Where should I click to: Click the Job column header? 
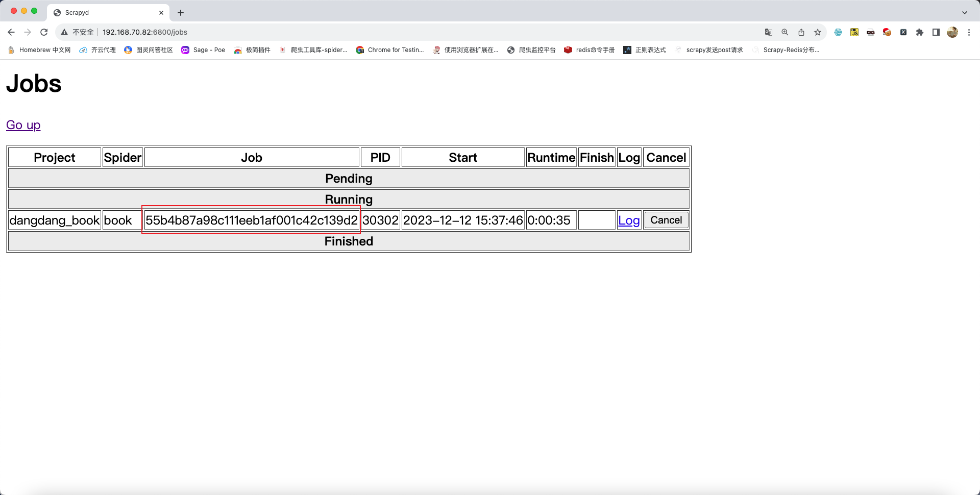tap(252, 158)
